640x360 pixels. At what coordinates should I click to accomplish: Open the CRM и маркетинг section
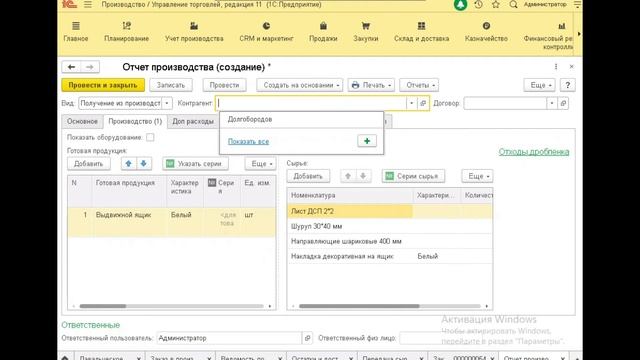(x=266, y=32)
